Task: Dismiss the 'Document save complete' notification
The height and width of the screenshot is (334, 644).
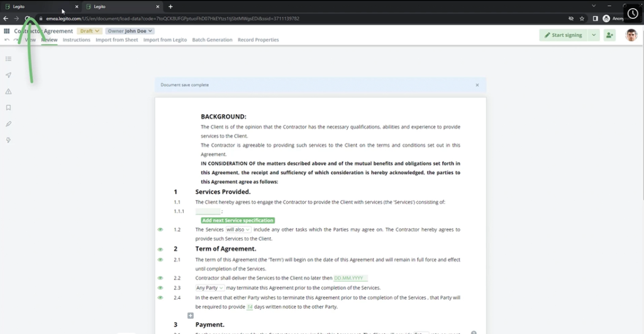Action: click(x=477, y=85)
